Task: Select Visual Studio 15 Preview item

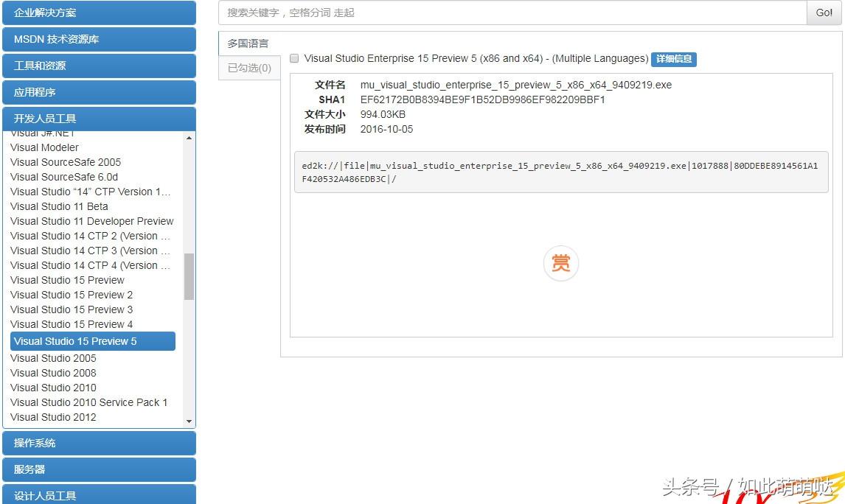Action: (x=67, y=280)
